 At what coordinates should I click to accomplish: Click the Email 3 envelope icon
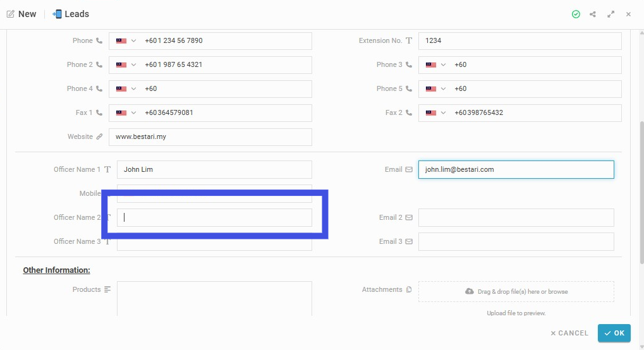pos(409,241)
